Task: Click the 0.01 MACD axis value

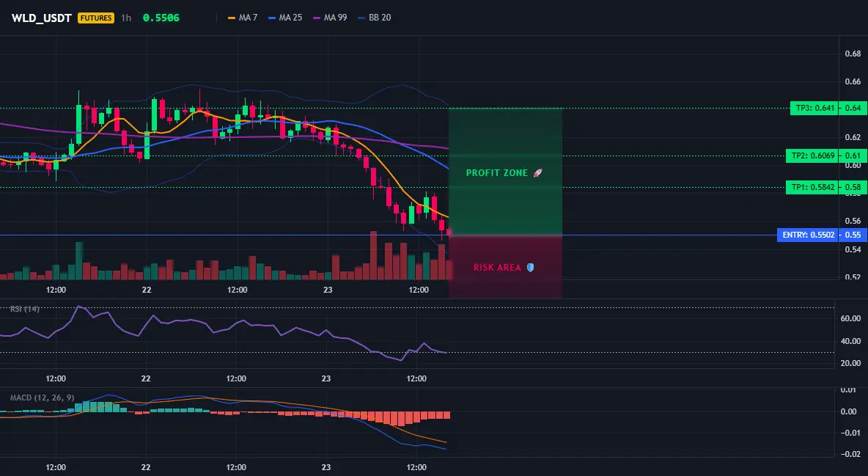Action: pos(849,390)
